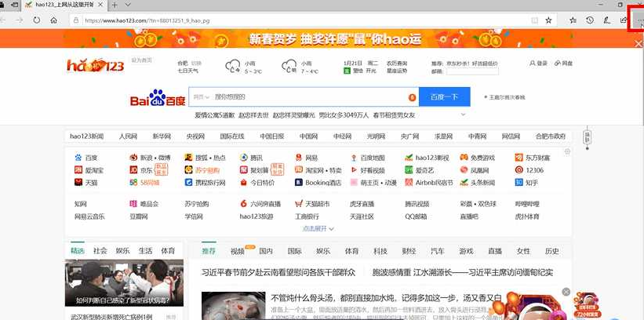Click the browser address bar URL
The image size is (644, 320).
click(147, 20)
